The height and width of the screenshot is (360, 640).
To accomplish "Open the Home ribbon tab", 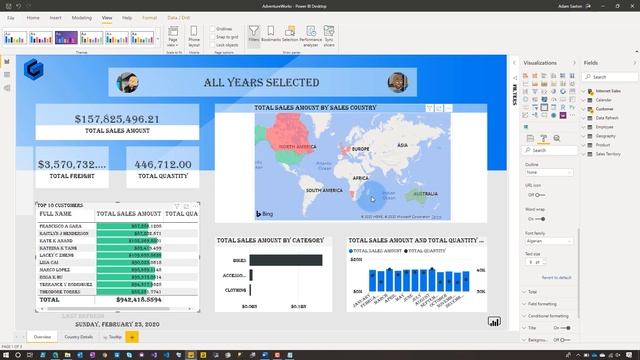I will 33,18.
